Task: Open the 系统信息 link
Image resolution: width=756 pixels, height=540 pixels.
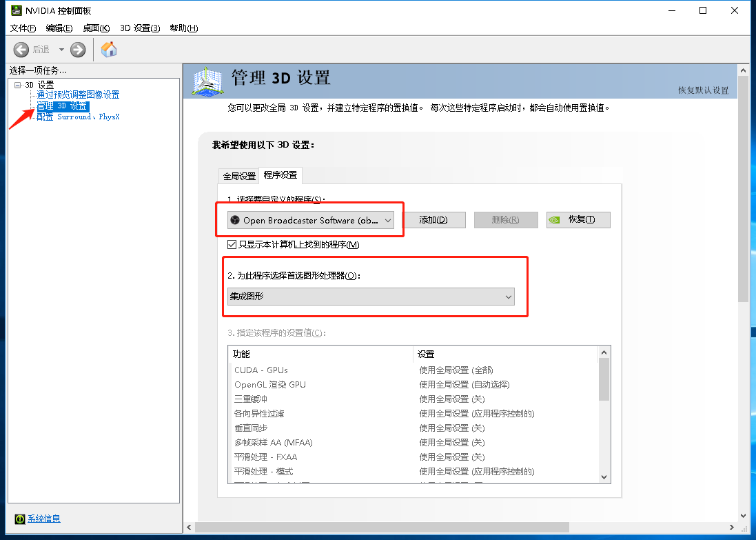Action: click(x=44, y=519)
